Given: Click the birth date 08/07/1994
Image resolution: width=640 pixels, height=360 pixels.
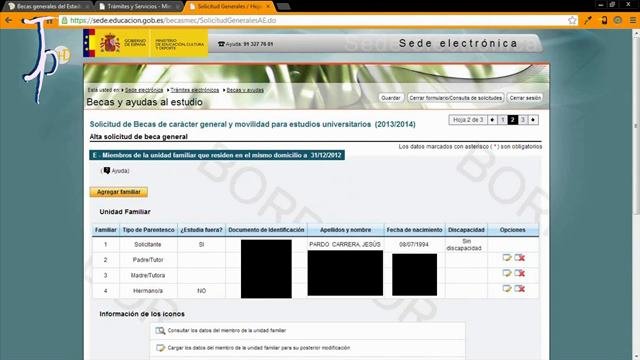Looking at the screenshot, I should click(414, 244).
